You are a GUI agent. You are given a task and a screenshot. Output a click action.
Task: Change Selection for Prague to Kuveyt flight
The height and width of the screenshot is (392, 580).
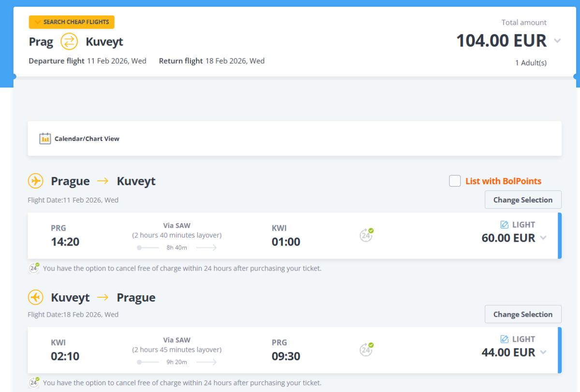pos(522,200)
